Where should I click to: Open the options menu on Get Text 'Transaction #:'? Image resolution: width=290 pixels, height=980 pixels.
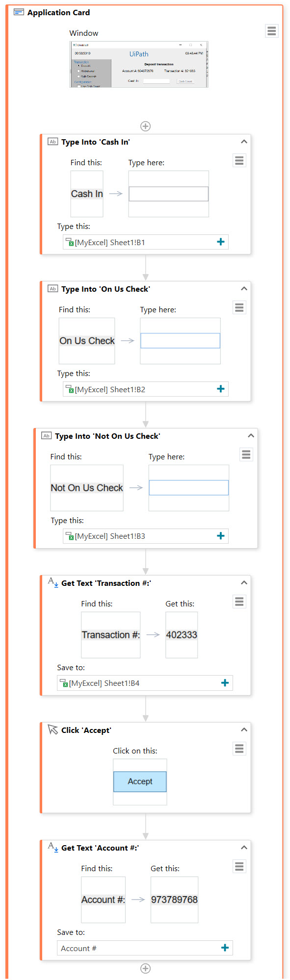(x=239, y=602)
